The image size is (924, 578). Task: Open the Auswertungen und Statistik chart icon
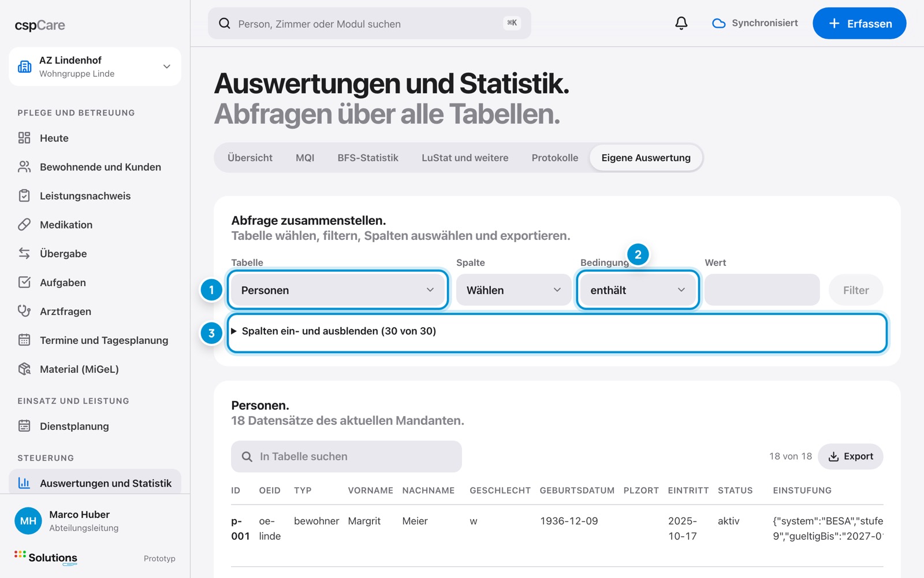click(24, 483)
